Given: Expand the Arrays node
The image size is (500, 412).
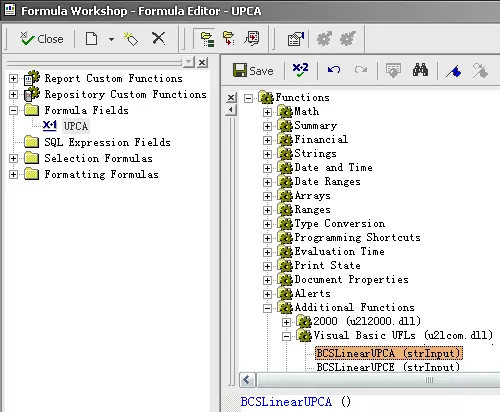Looking at the screenshot, I should coord(267,196).
